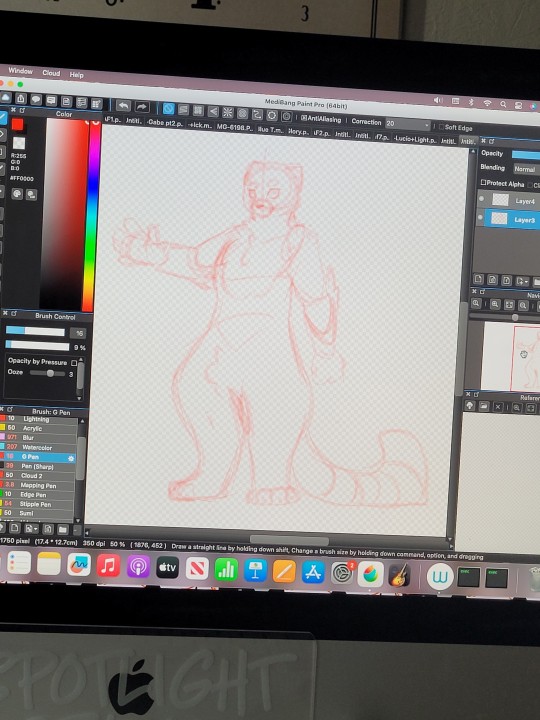The image size is (540, 720).
Task: Open Music app in the Dock
Action: tap(109, 566)
